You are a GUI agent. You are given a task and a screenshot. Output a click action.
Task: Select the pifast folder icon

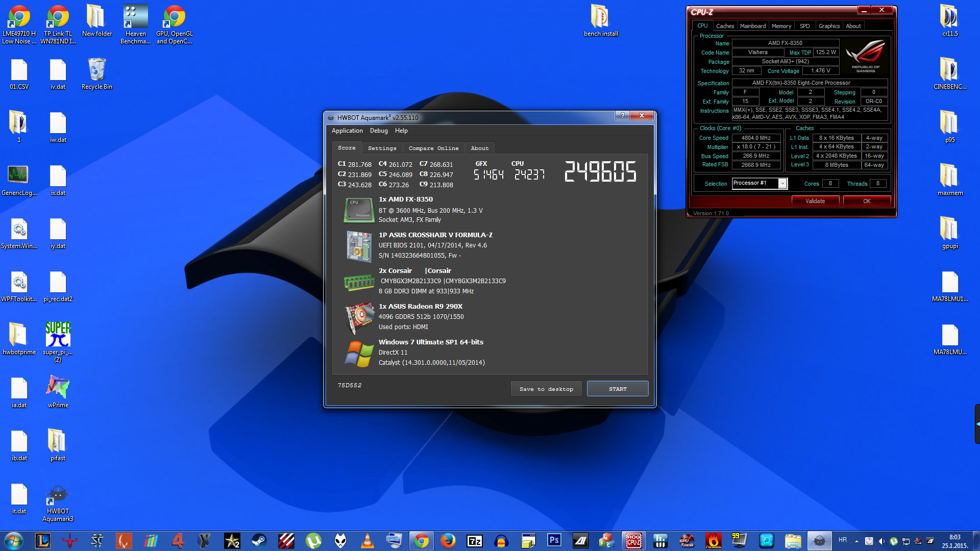[58, 445]
